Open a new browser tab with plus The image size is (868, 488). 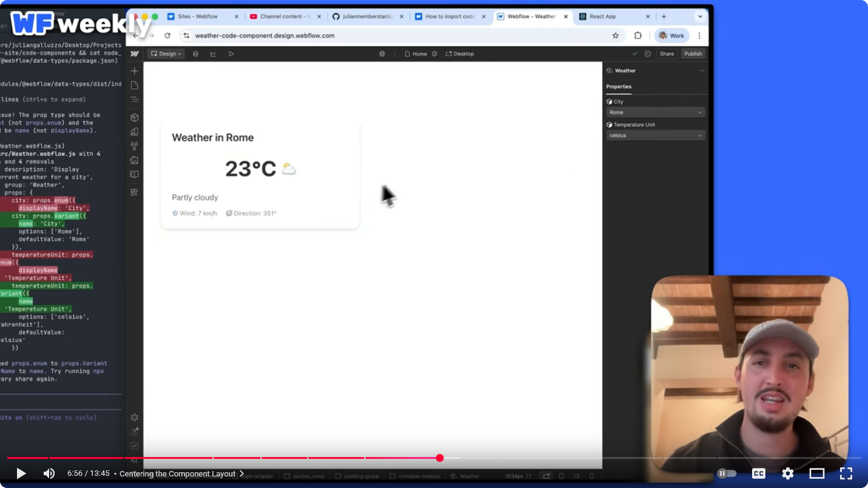click(x=663, y=16)
